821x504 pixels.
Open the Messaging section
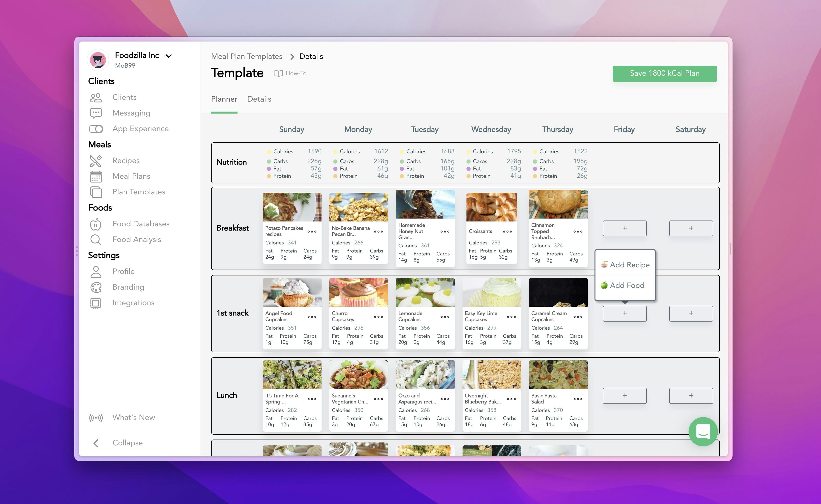tap(131, 113)
